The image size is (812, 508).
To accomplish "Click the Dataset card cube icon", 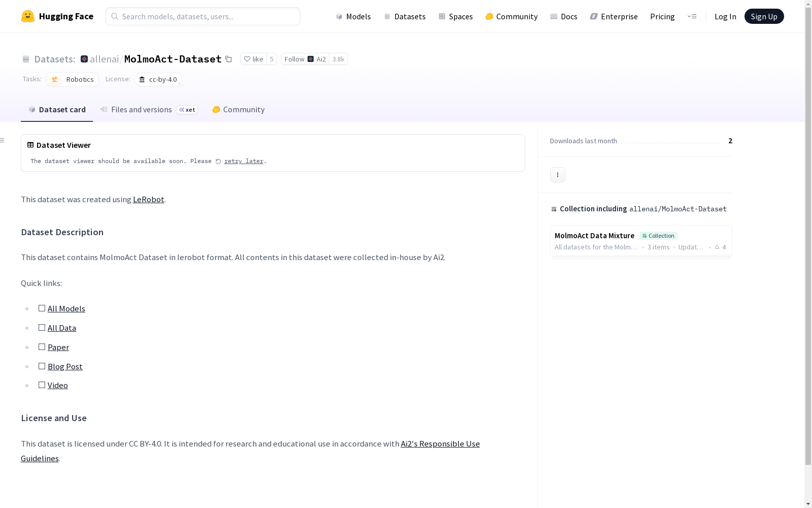I will 32,109.
